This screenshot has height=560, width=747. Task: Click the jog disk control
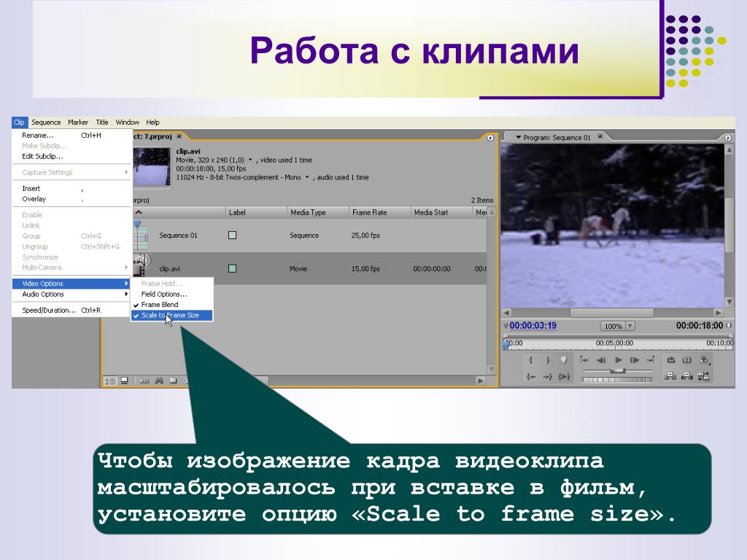[617, 379]
